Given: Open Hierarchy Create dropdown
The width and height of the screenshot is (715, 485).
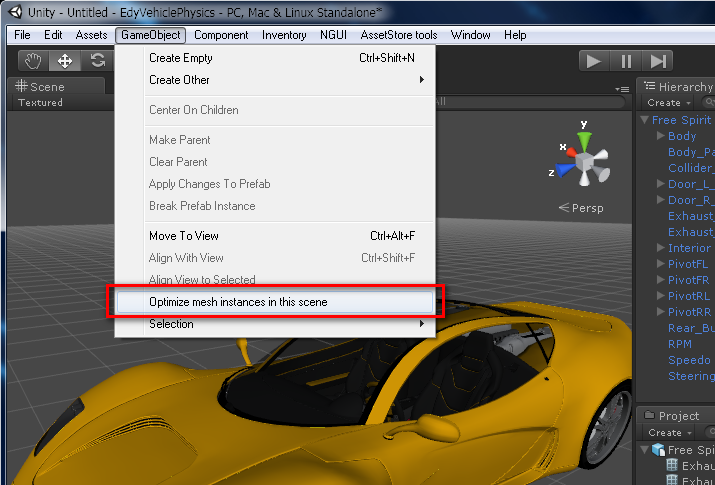Looking at the screenshot, I should click(668, 103).
